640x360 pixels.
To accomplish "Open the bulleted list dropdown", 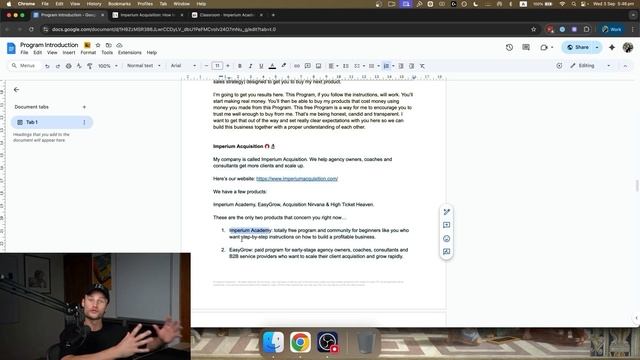I will (x=374, y=66).
